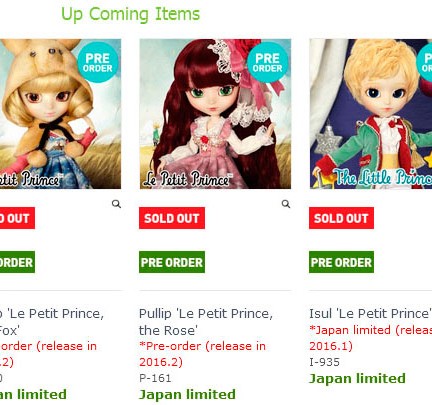Viewport: 432px width, 405px height.
Task: Open the Isul Little Prince doll image
Action: point(371,114)
